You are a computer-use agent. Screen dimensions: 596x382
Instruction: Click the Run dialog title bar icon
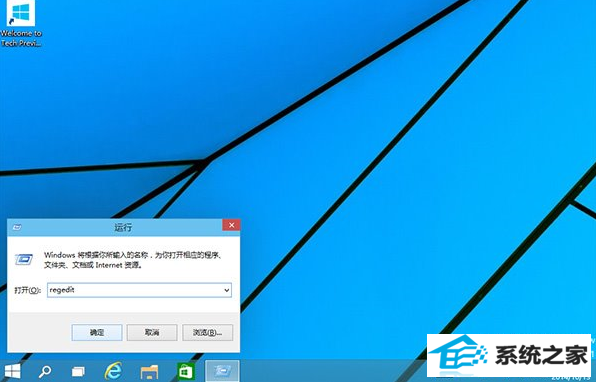click(x=17, y=227)
